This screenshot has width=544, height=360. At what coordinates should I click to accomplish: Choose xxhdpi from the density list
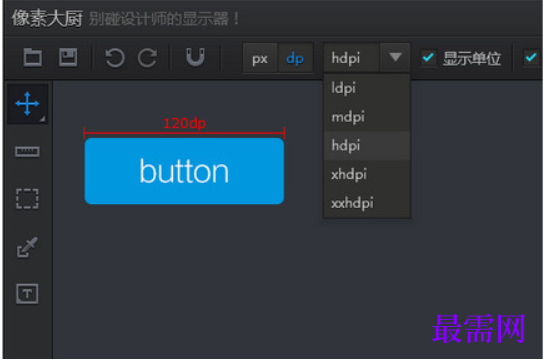tap(367, 203)
